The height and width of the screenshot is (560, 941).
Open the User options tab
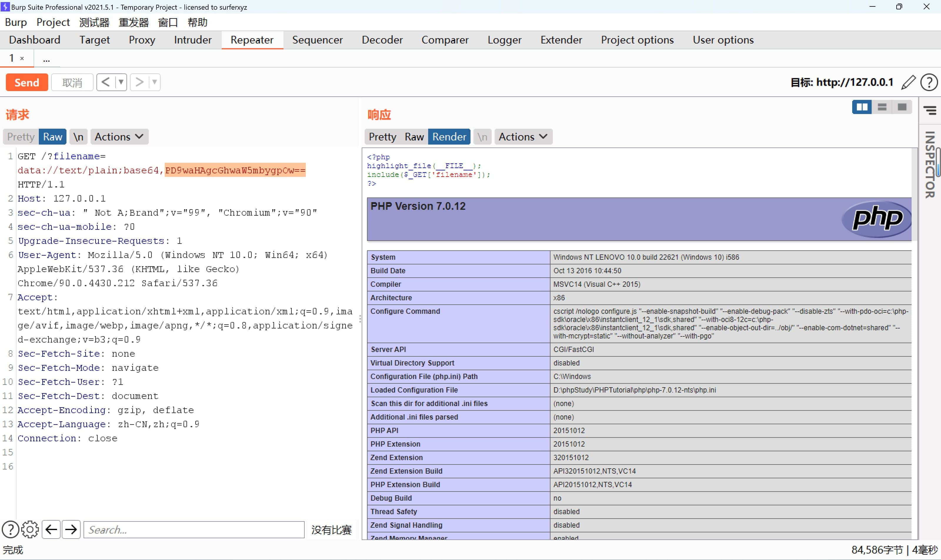click(x=723, y=40)
